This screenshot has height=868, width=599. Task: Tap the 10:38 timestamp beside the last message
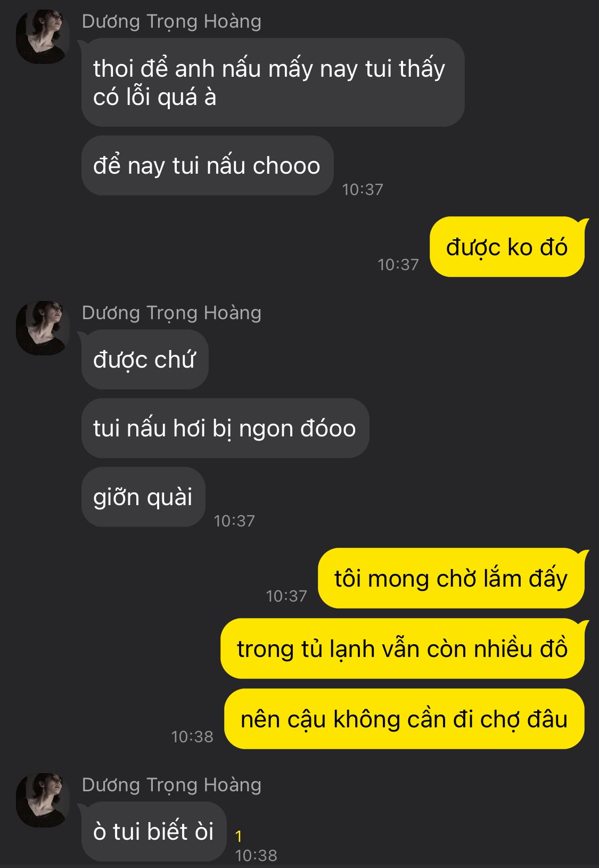coord(256,855)
